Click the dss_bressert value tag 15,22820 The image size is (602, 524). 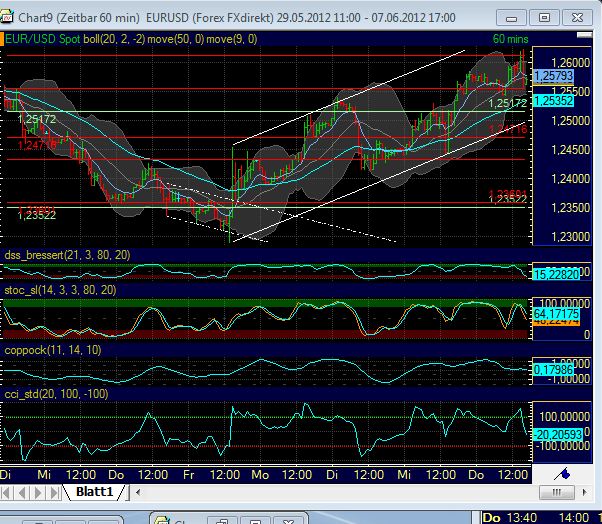coord(556,274)
